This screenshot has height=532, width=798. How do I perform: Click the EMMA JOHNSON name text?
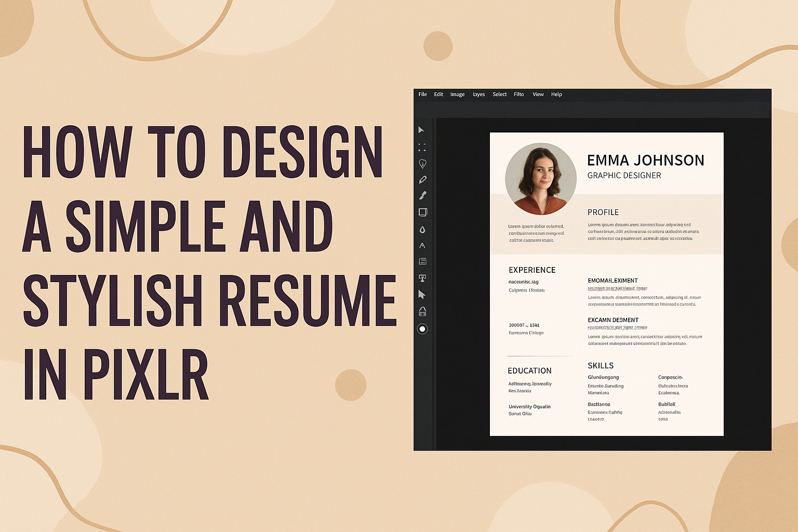click(646, 160)
